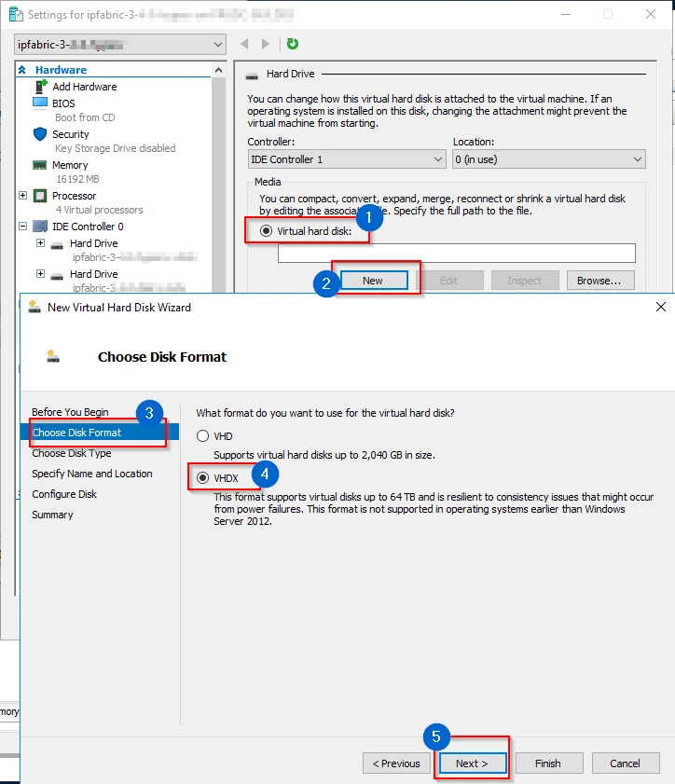Image resolution: width=675 pixels, height=784 pixels.
Task: Collapse the Hardware section header
Action: pos(21,70)
